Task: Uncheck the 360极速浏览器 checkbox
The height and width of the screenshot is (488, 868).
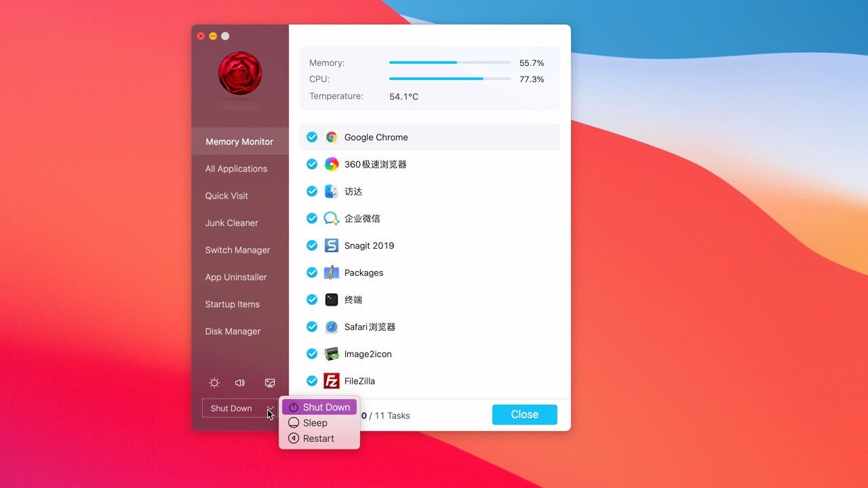Action: click(312, 164)
